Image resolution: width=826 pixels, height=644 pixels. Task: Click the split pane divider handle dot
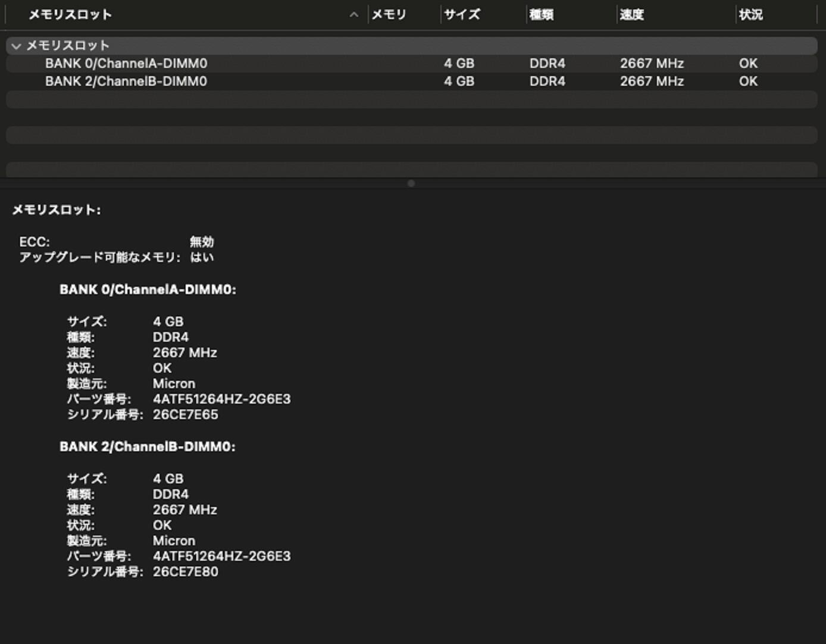point(411,183)
